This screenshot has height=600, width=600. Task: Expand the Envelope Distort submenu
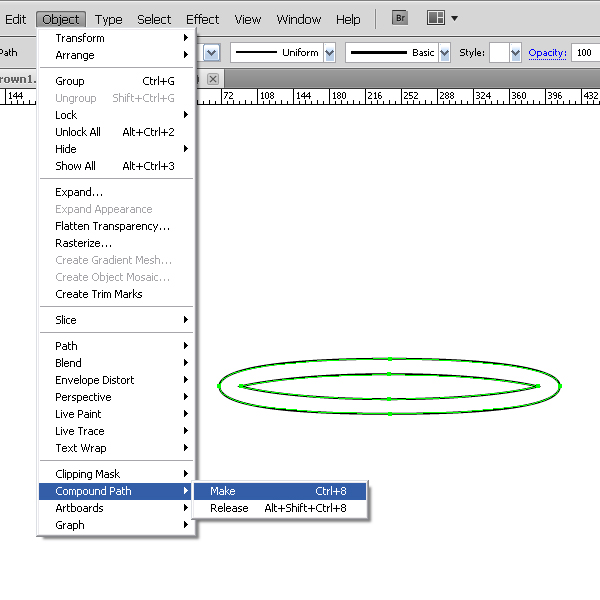pos(116,380)
